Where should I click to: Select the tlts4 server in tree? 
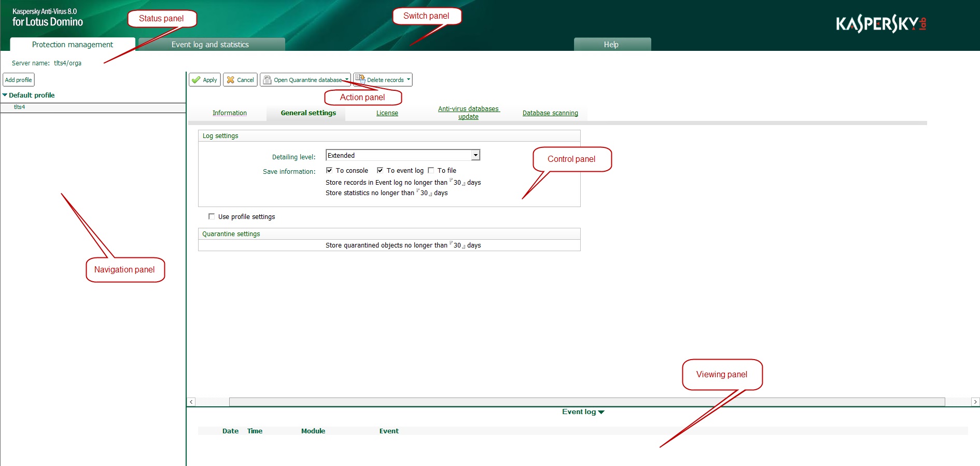[x=19, y=107]
